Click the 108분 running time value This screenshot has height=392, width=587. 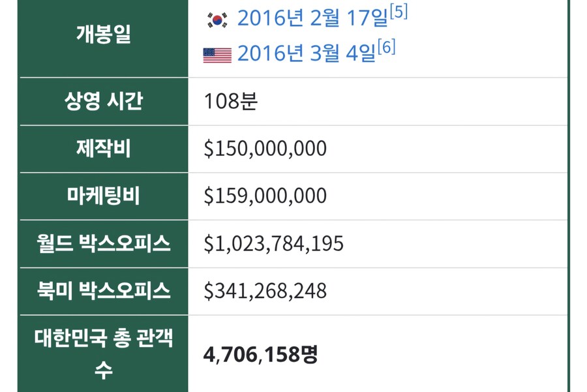231,102
